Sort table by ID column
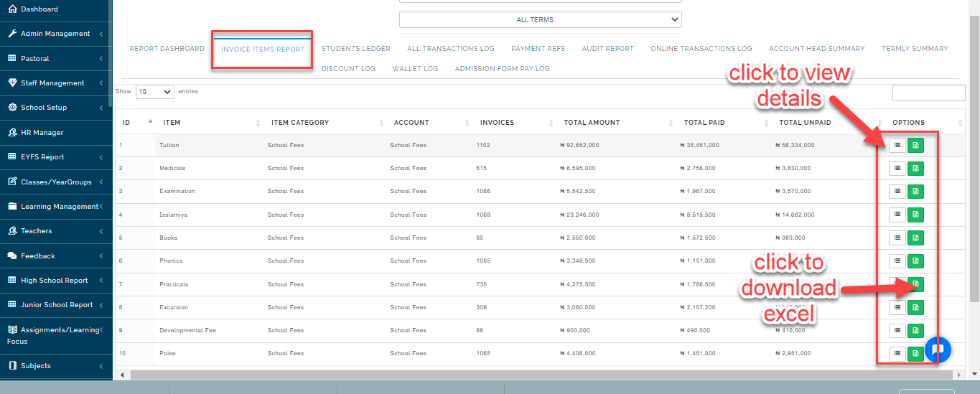 coord(136,123)
